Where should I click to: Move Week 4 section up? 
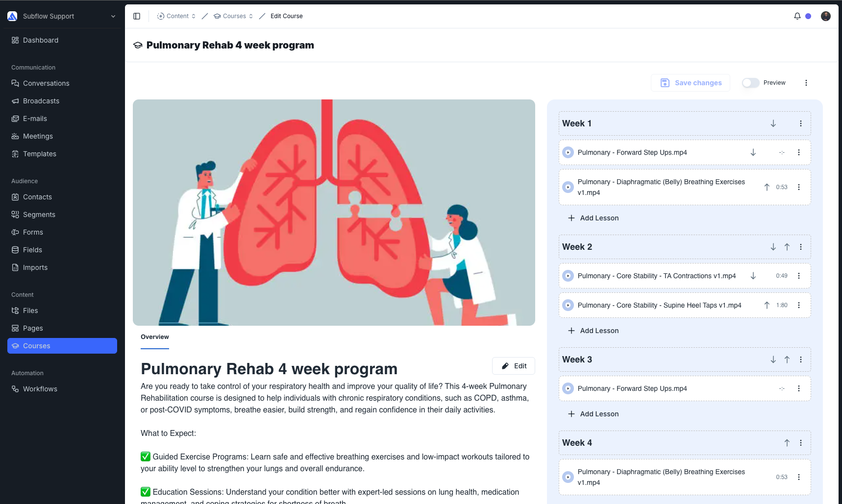click(x=787, y=443)
